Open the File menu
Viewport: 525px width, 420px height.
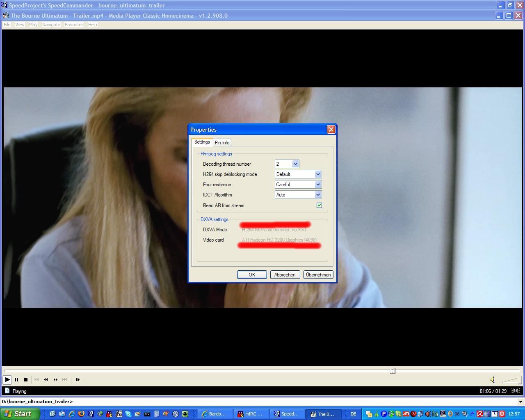(x=7, y=25)
